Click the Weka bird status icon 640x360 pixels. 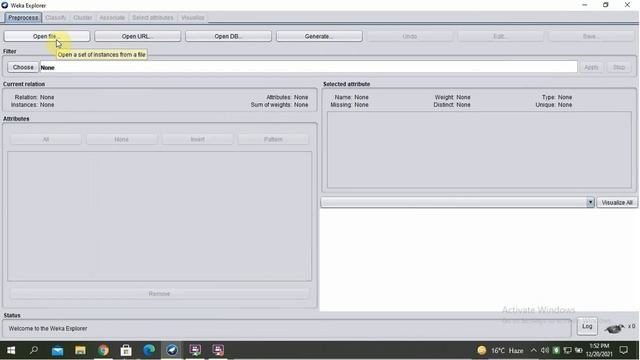[x=614, y=327]
